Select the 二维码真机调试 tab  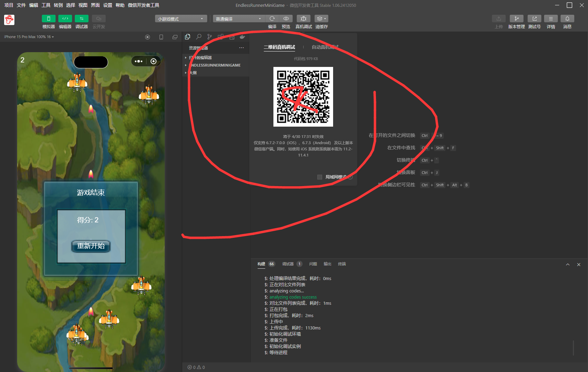click(279, 47)
